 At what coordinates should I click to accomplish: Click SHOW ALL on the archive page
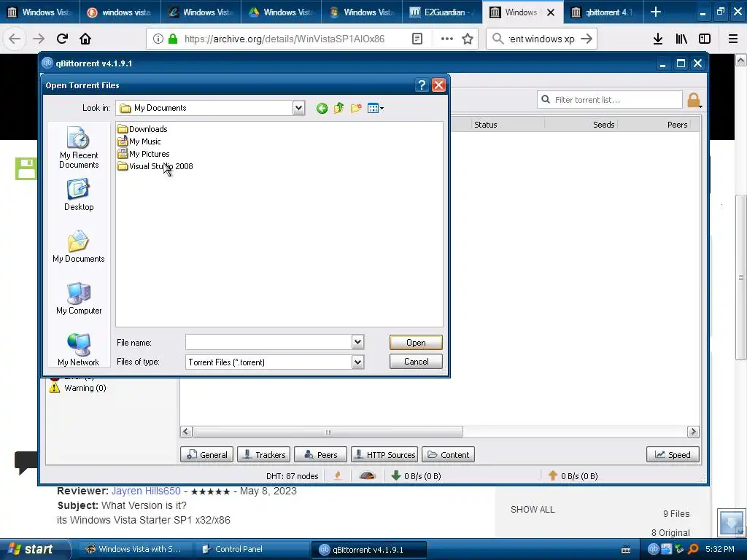tap(533, 510)
